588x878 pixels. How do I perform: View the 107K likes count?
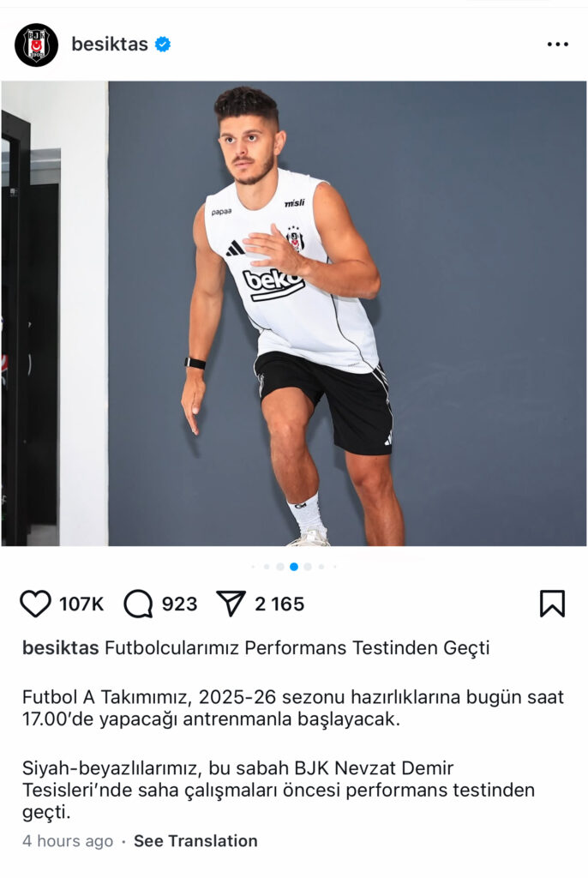81,604
